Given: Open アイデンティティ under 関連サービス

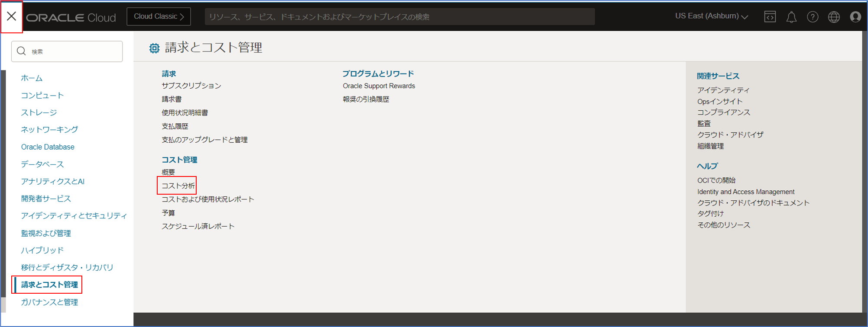Looking at the screenshot, I should [x=723, y=90].
